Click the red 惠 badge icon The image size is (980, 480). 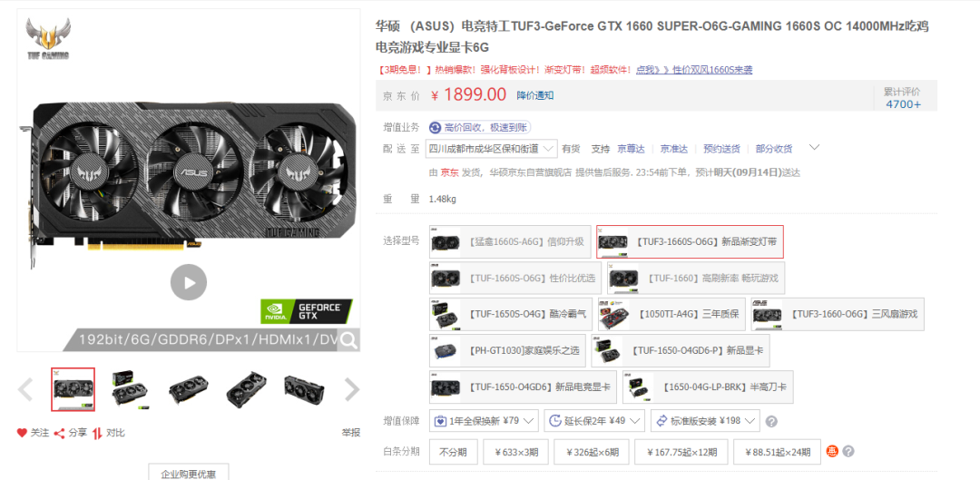click(x=832, y=451)
